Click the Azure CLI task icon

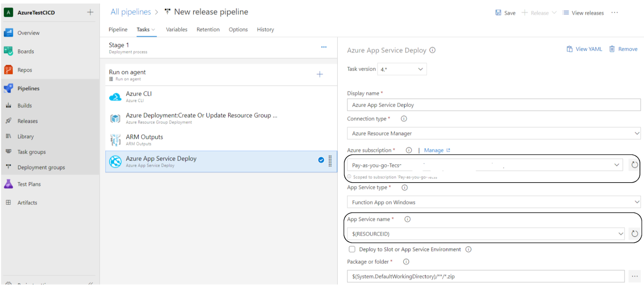pos(116,97)
